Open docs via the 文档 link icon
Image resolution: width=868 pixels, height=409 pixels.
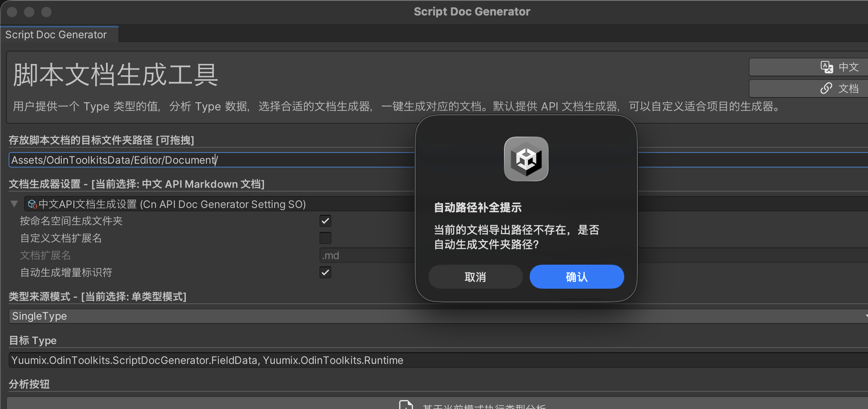[826, 89]
